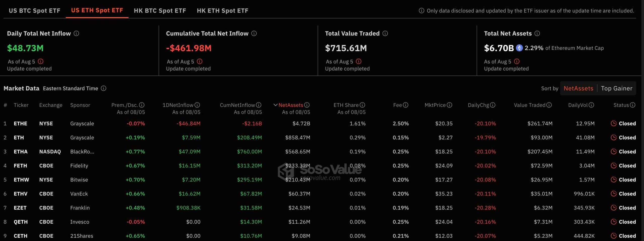Click the $48.73M daily net inflow figure
The image size is (644, 241).
click(25, 48)
